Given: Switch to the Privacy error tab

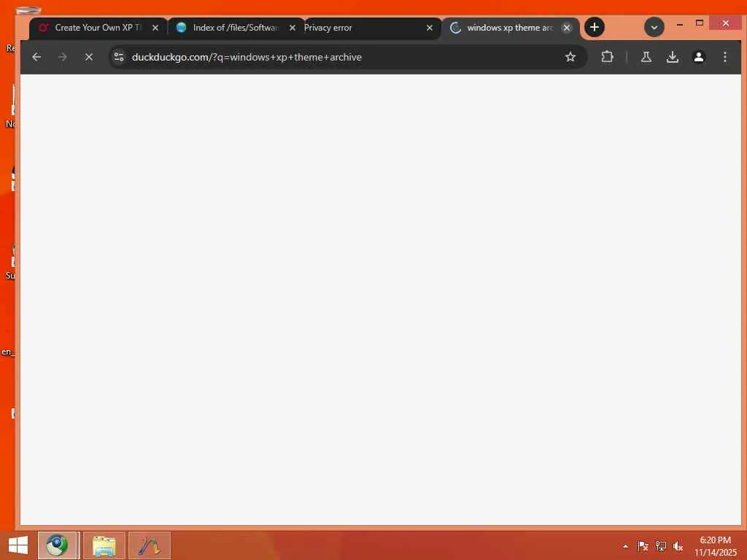Looking at the screenshot, I should click(365, 28).
